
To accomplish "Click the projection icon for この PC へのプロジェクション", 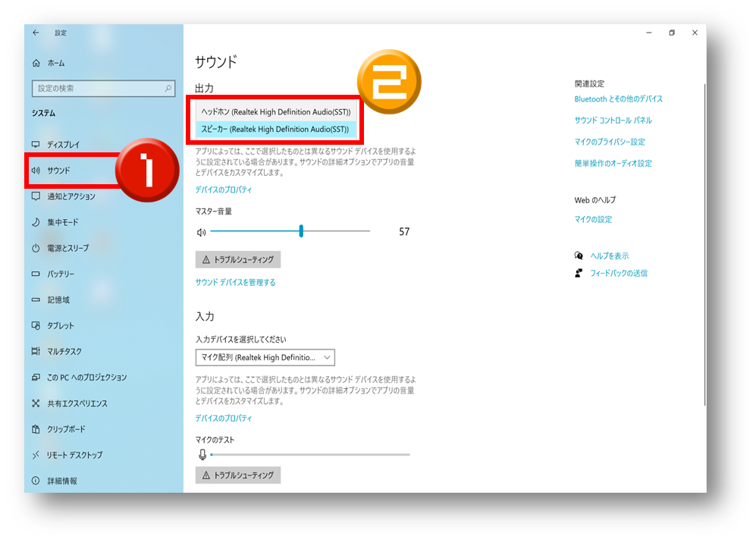I will 36,378.
